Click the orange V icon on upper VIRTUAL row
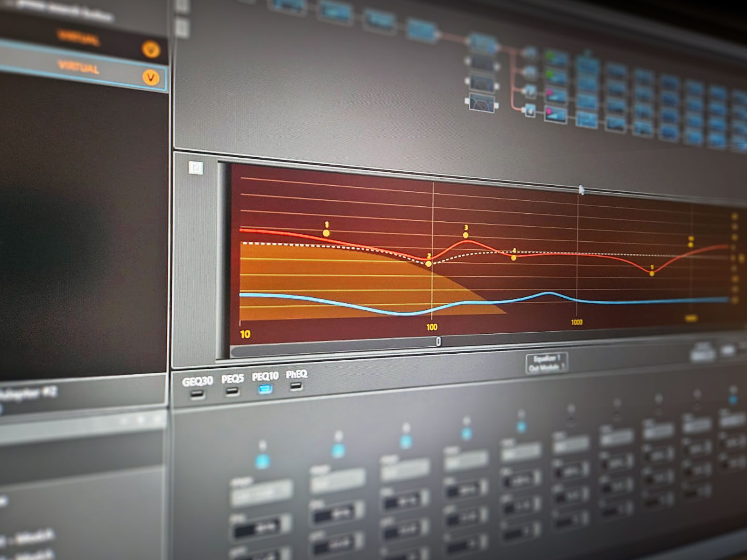 pos(150,49)
